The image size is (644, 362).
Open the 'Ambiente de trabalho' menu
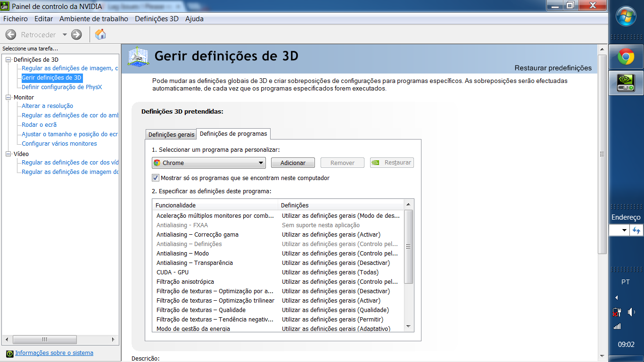(x=93, y=19)
